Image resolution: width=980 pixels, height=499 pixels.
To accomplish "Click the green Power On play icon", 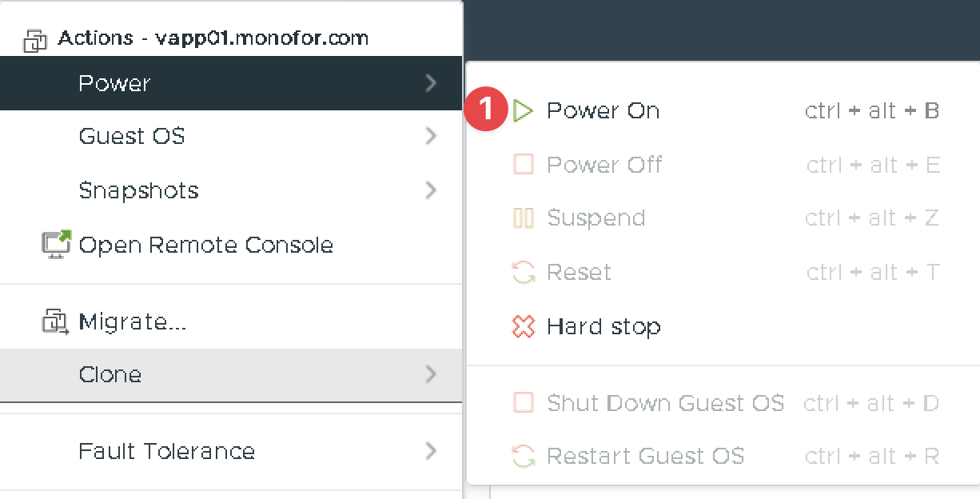I will (x=524, y=110).
